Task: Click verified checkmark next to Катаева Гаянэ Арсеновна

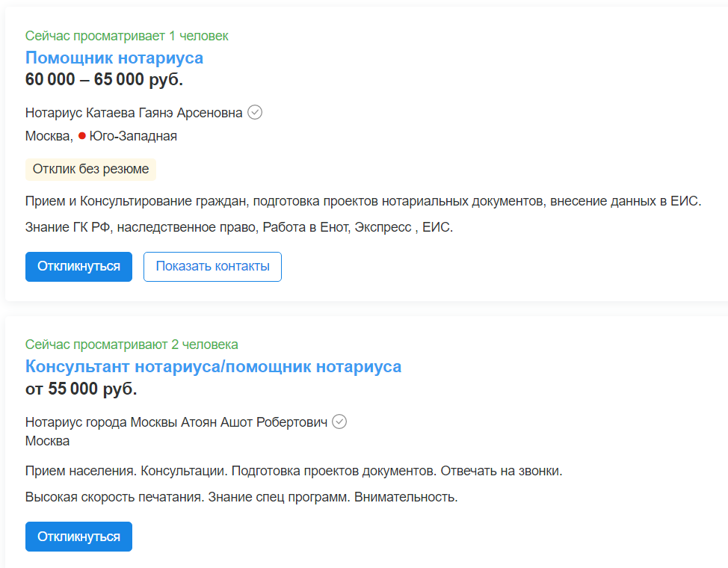Action: point(255,112)
